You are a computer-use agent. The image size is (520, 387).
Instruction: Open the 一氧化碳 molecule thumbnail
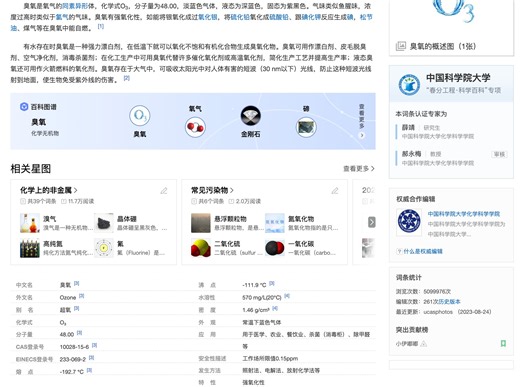pos(275,248)
